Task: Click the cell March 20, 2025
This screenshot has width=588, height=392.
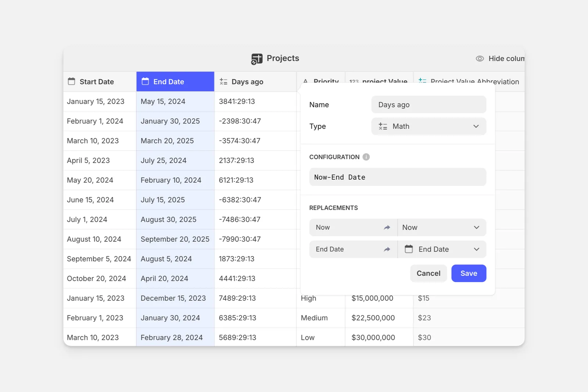Action: [x=175, y=141]
